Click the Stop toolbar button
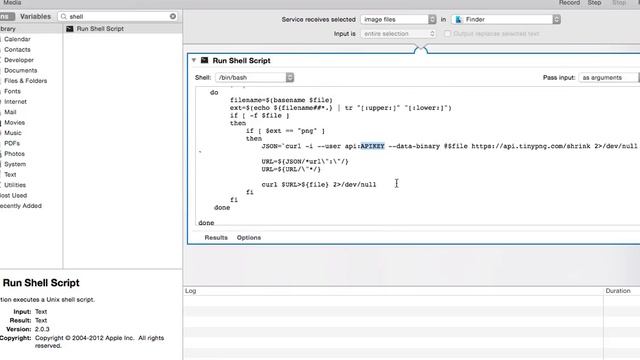This screenshot has height=360, width=640. click(619, 3)
